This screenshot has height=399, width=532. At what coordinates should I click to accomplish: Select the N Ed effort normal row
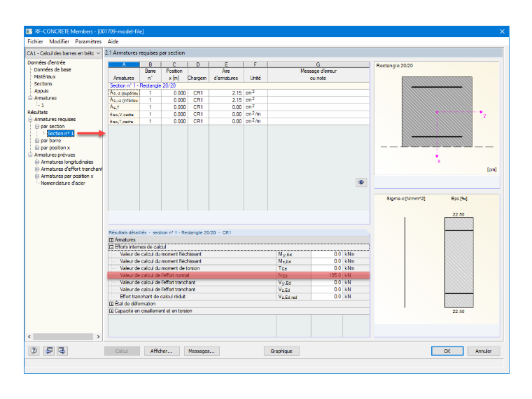(x=239, y=275)
